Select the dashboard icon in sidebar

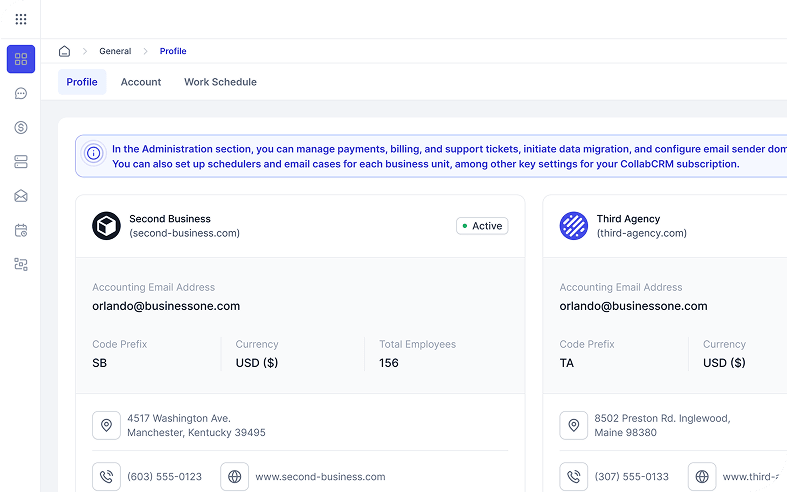pos(21,59)
